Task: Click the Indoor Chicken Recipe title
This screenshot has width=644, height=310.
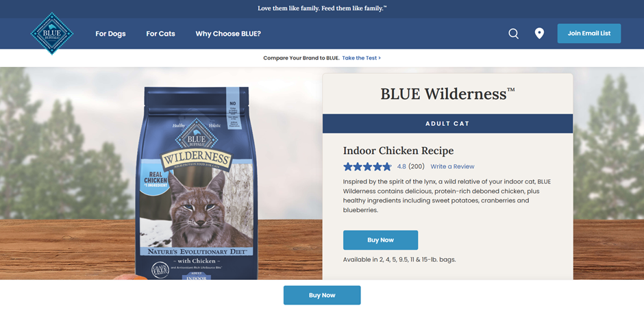Action: (x=399, y=151)
